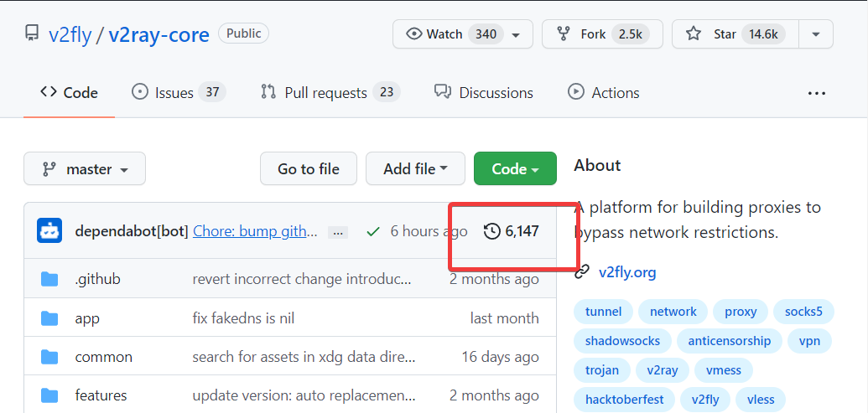868x413 pixels.
Task: Open the green Code dropdown button
Action: coord(514,169)
